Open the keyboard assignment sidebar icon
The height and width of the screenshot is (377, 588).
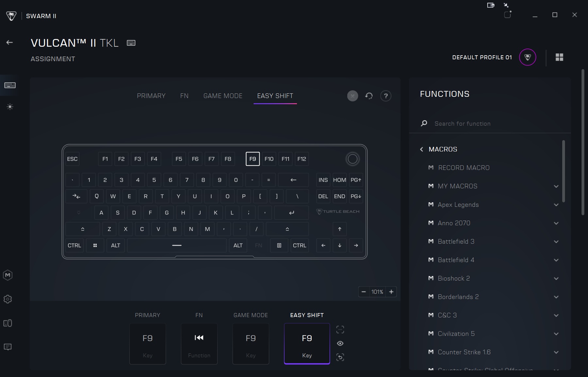click(10, 85)
